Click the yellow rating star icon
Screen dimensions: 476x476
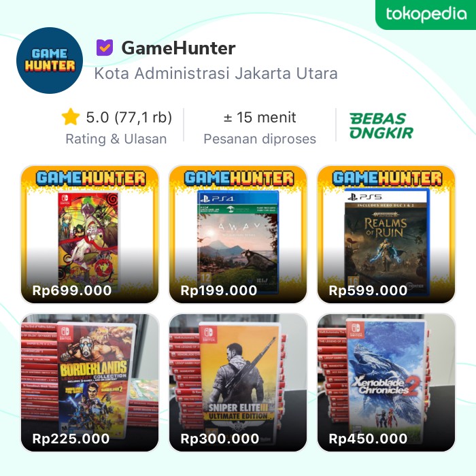point(71,117)
